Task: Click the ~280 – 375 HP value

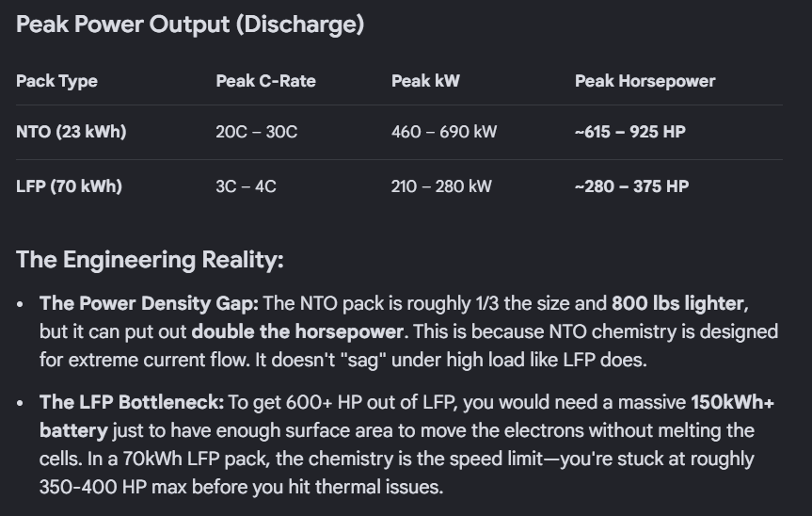Action: (631, 186)
